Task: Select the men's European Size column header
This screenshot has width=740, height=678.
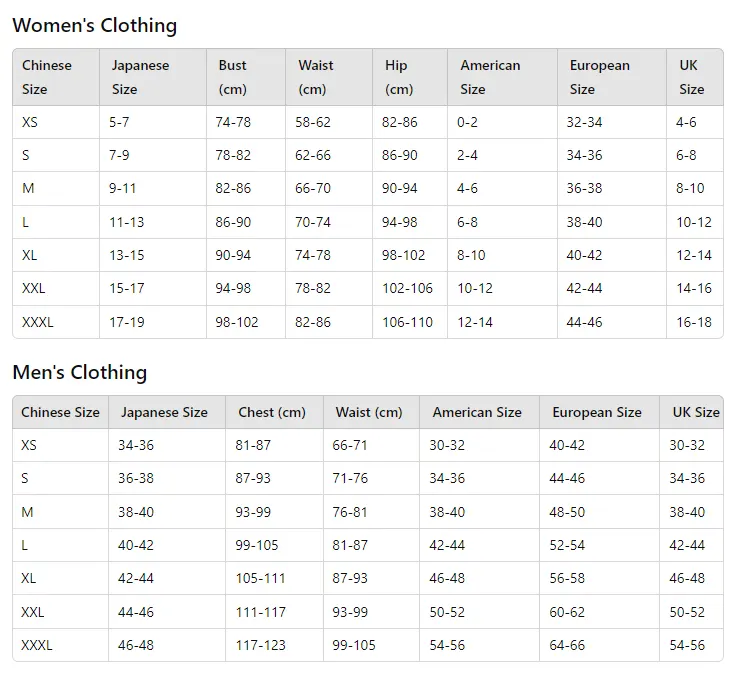Action: coord(599,412)
